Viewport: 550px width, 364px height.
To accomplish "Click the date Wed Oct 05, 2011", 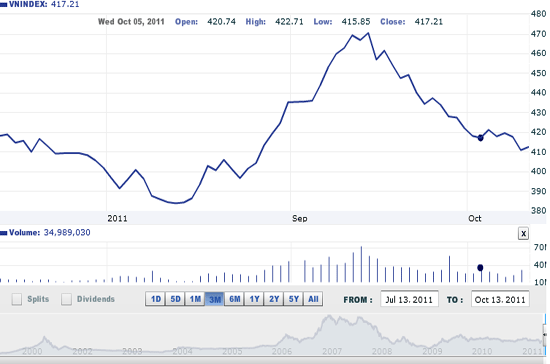I will (131, 22).
